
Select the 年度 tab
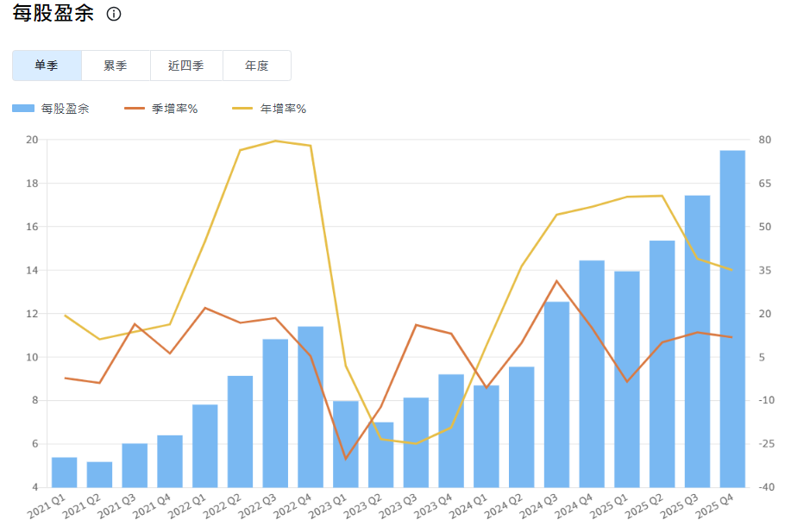tap(256, 65)
